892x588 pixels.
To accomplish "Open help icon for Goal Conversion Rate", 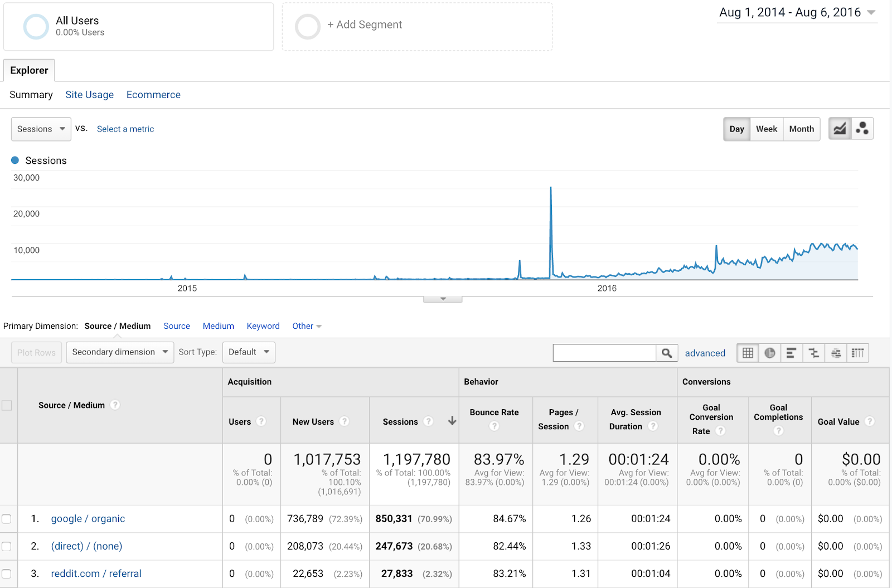I will tap(720, 430).
